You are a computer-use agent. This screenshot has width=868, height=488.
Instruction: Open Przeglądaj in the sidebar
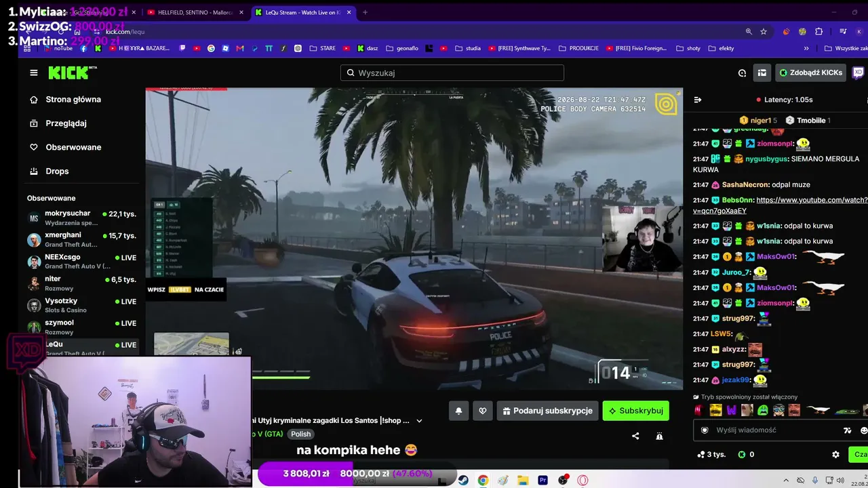66,123
